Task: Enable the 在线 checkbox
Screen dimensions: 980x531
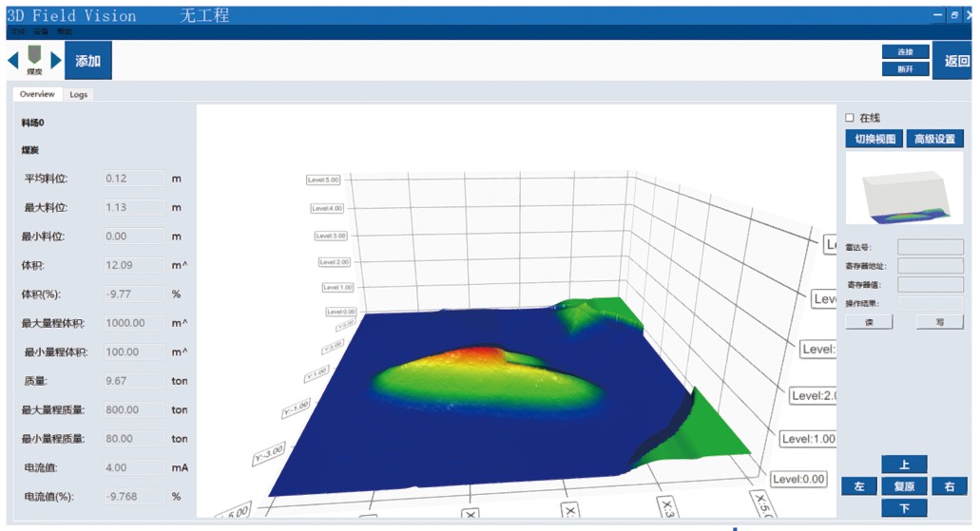Action: coord(850,118)
